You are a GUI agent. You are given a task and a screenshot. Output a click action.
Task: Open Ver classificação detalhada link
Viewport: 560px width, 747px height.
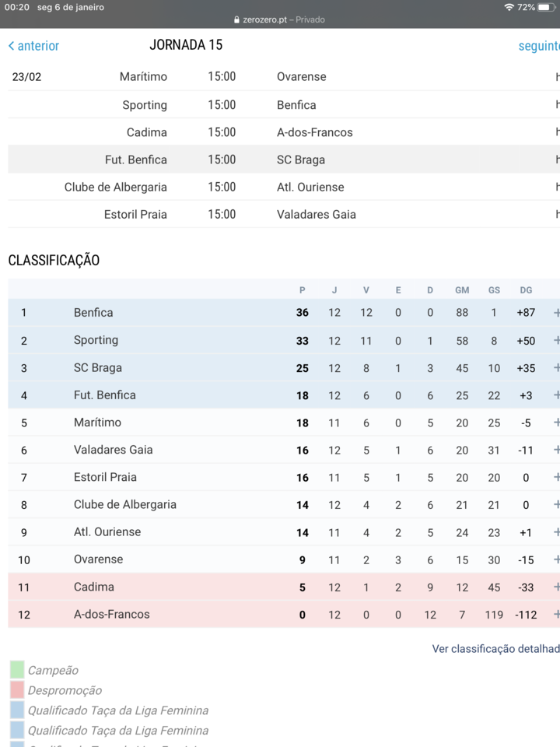tap(495, 649)
